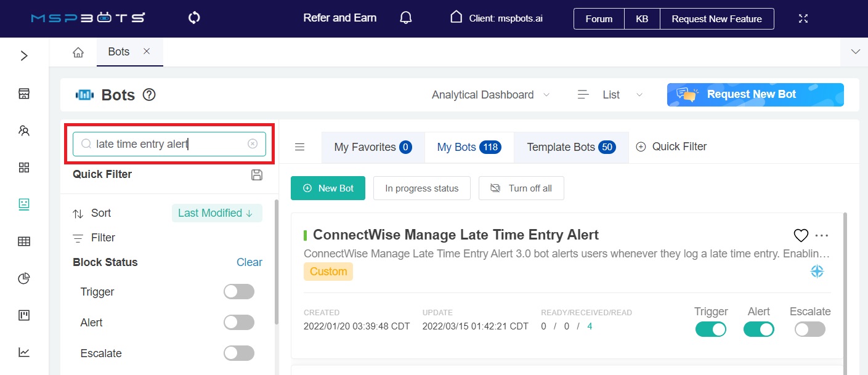The height and width of the screenshot is (375, 868).
Task: Click the New Bot button
Action: (x=328, y=188)
